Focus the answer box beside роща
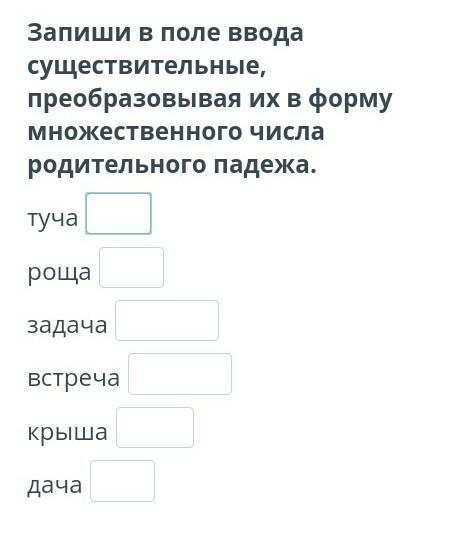This screenshot has width=453, height=542. pos(131,267)
